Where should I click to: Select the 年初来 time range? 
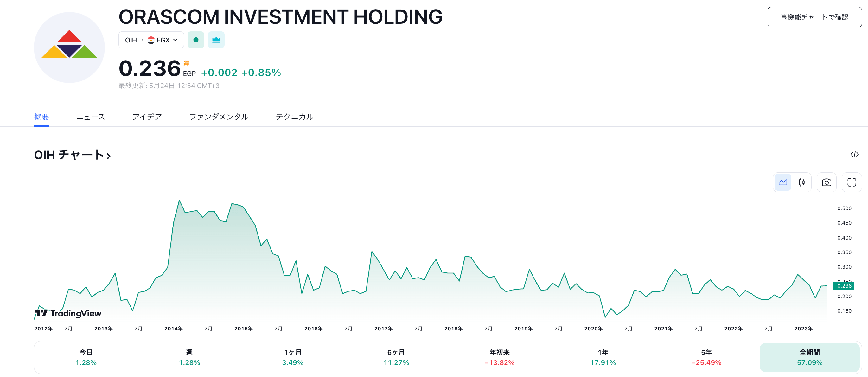click(499, 357)
